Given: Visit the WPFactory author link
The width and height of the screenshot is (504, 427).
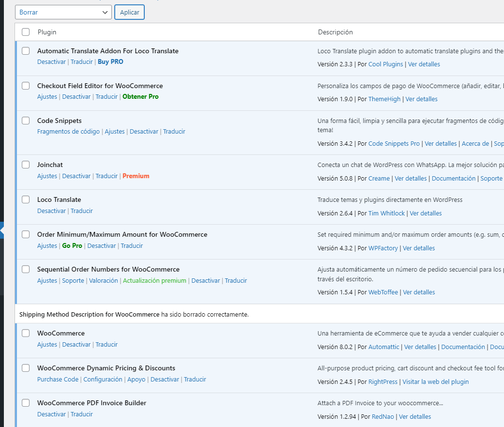Looking at the screenshot, I should coord(383,248).
